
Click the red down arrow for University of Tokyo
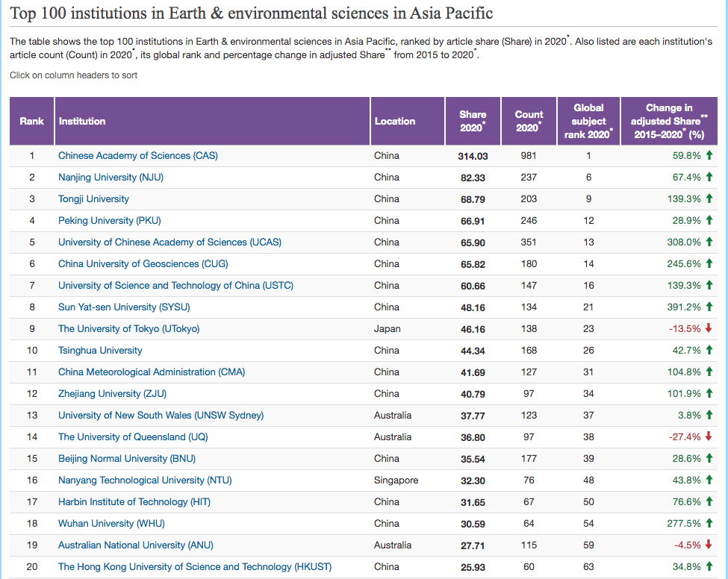point(709,329)
